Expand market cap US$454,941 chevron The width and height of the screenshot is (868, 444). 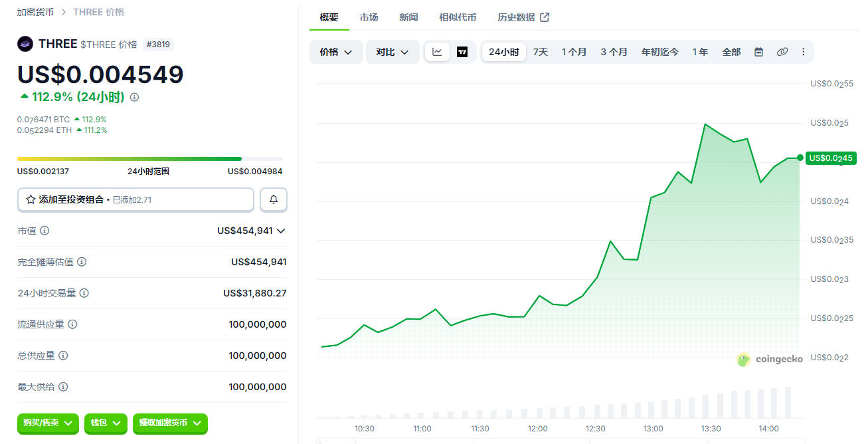point(281,231)
